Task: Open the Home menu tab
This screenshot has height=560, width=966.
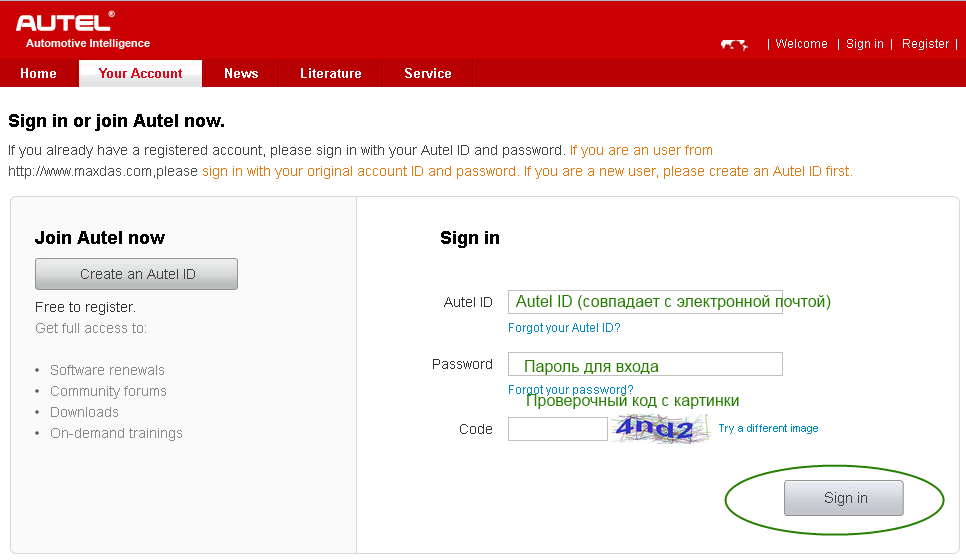Action: point(38,73)
